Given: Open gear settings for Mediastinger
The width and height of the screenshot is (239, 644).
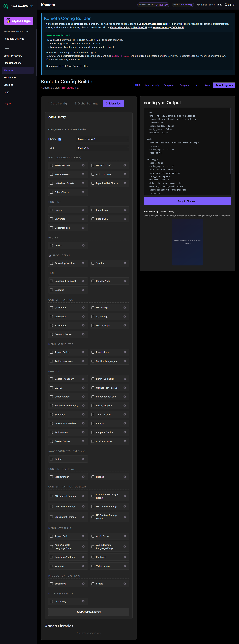Looking at the screenshot, I should coord(83,477).
